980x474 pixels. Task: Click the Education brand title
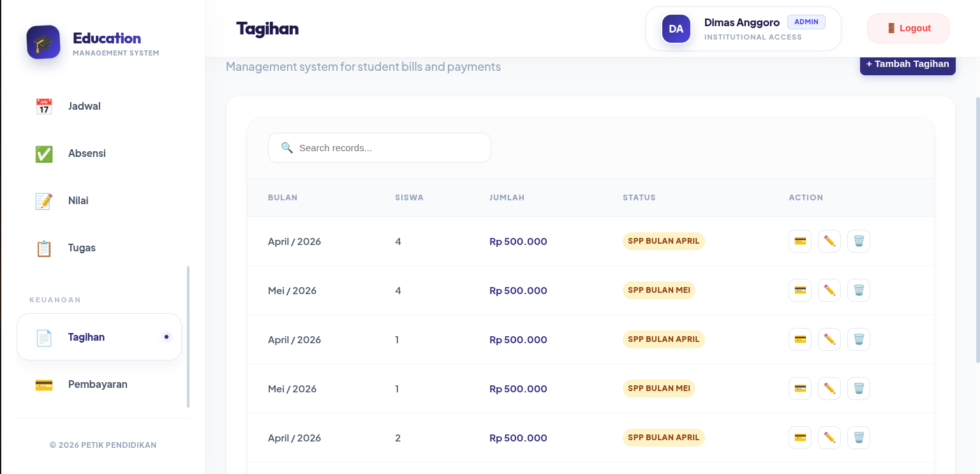(x=107, y=38)
